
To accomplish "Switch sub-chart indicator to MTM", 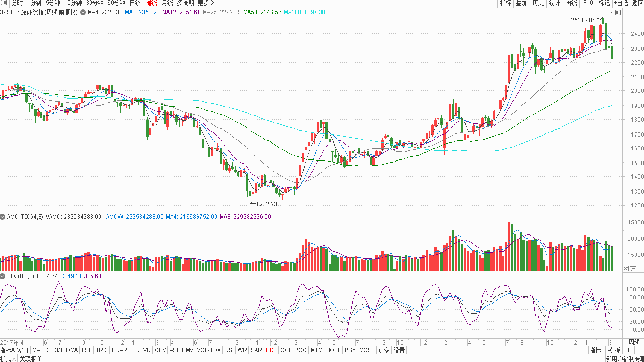I will pos(317,350).
